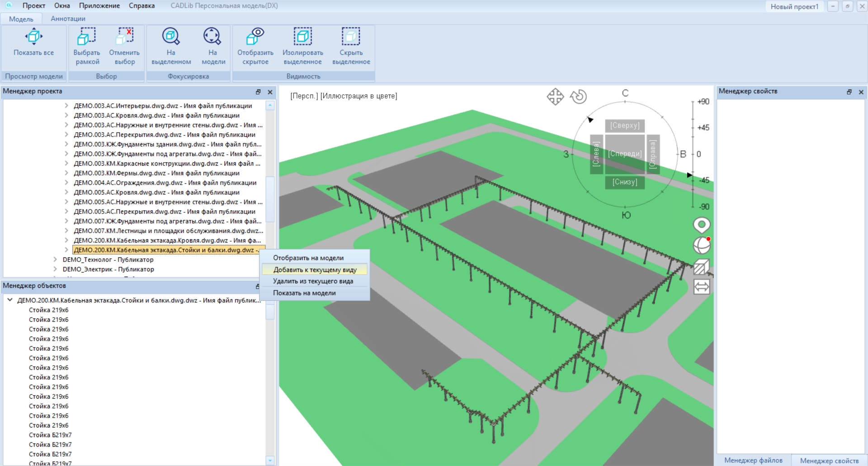Expand DEMO_Электрик - Публикатор node
Image resolution: width=868 pixels, height=466 pixels.
coord(55,269)
